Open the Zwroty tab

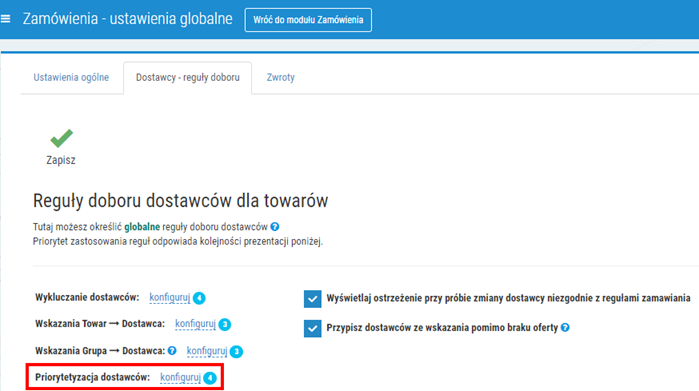[280, 77]
